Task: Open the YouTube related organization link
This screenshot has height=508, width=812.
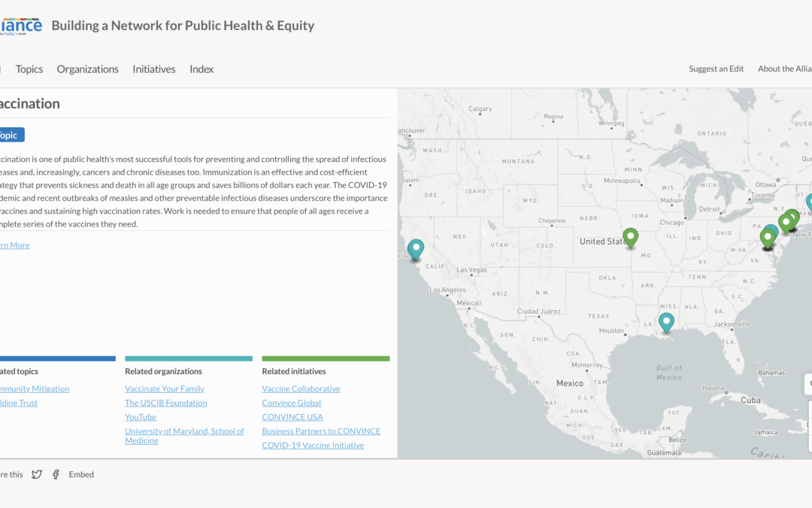Action: [140, 416]
